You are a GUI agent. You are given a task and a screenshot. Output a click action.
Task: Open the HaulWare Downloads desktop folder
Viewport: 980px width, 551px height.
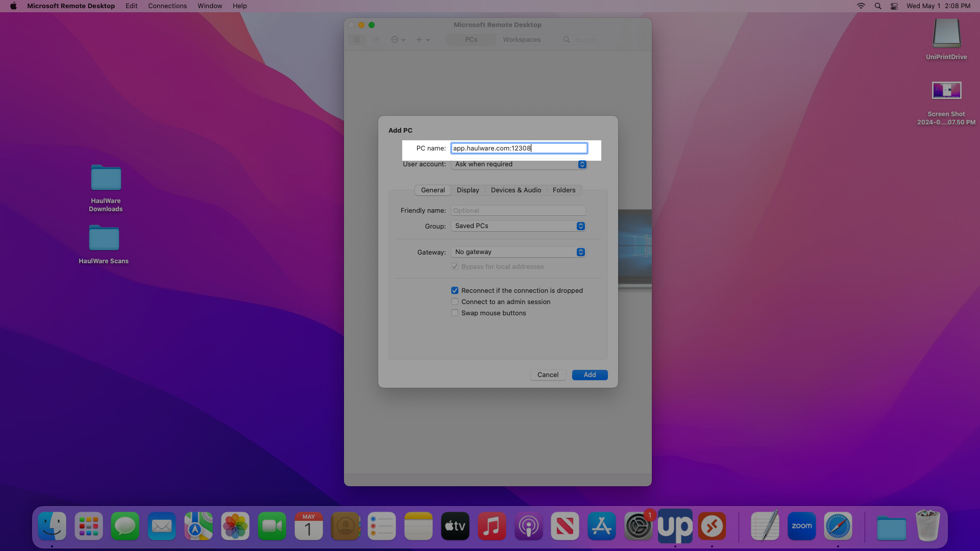coord(106,188)
